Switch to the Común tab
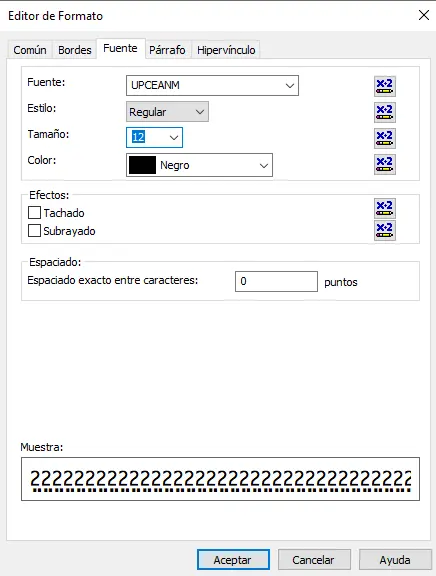 (30, 50)
